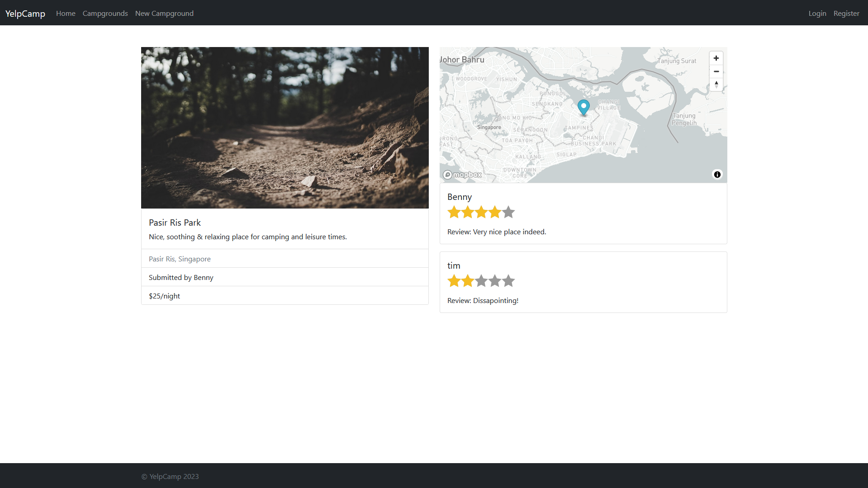Navigate to the Campgrounds page
Image resolution: width=868 pixels, height=488 pixels.
pos(105,13)
